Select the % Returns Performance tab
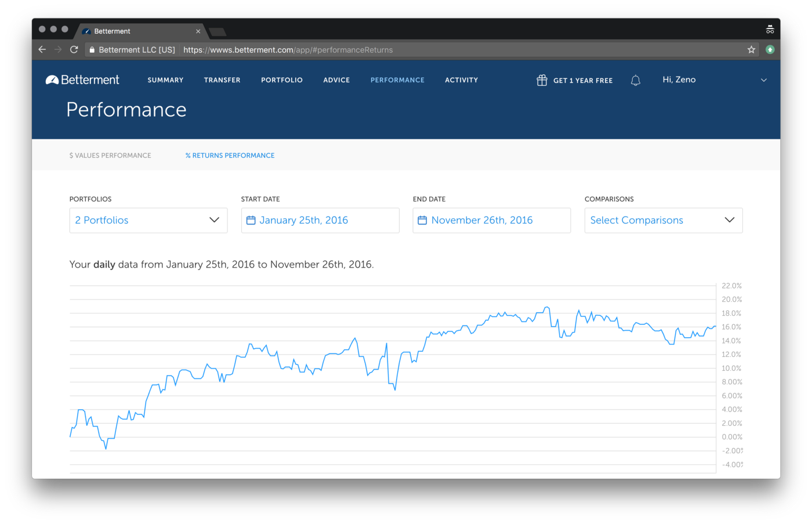This screenshot has height=524, width=812. click(230, 155)
